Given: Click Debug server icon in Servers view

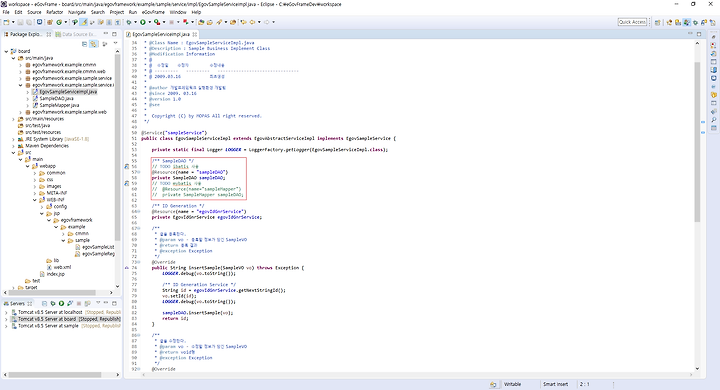Looking at the screenshot, I should point(53,303).
